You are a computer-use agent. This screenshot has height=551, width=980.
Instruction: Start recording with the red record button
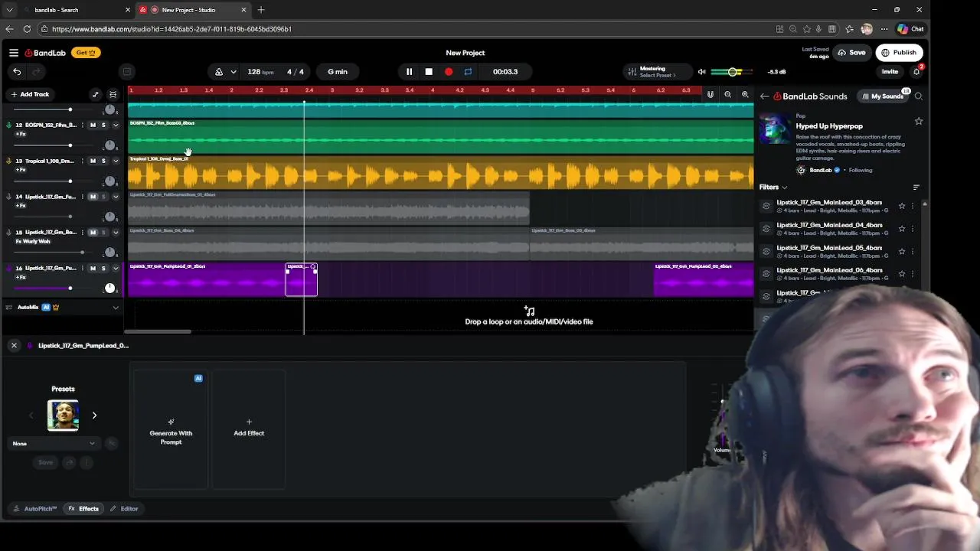[x=449, y=72]
